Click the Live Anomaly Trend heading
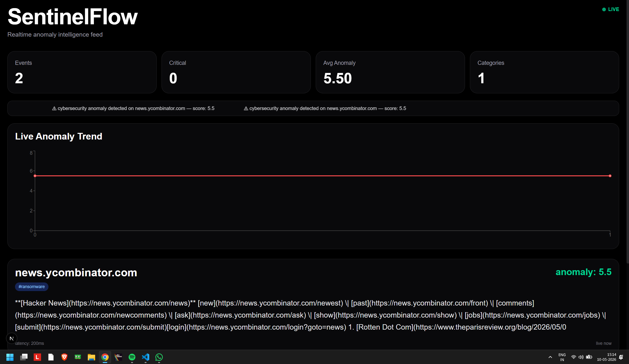Screen dimensions: 629x364 (x=59, y=136)
